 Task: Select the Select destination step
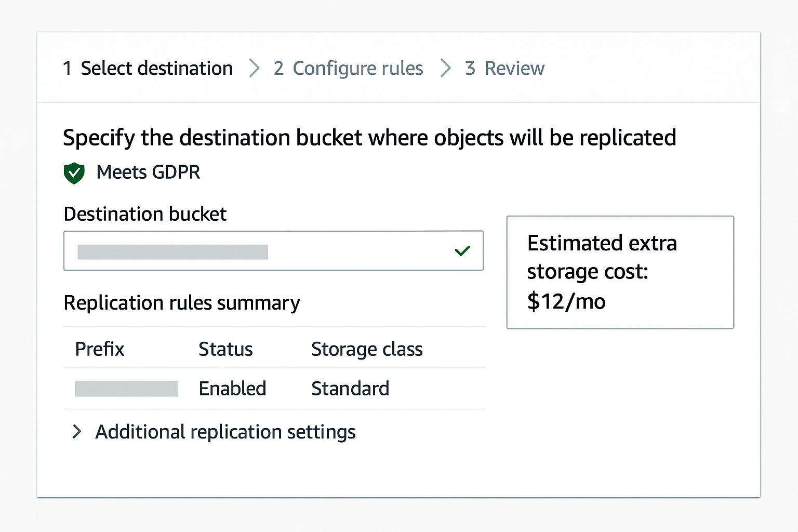click(x=148, y=68)
